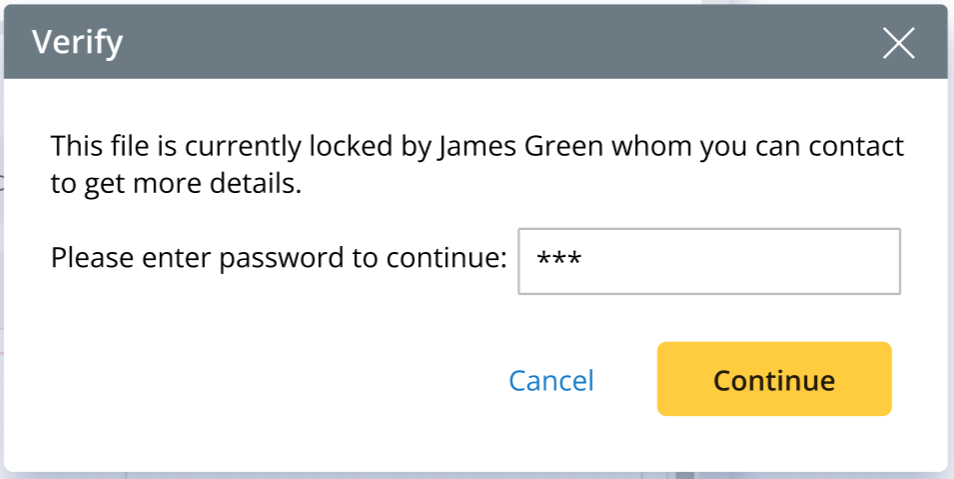954x479 pixels.
Task: Click the Verify title text
Action: [x=77, y=43]
